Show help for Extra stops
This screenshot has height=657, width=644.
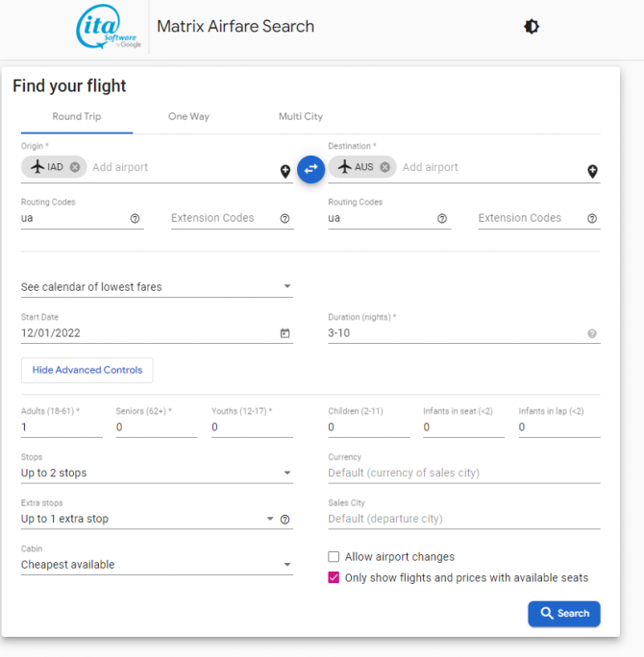285,520
